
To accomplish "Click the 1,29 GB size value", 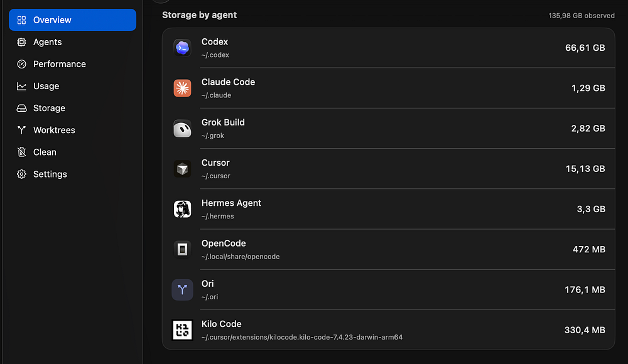I will point(588,88).
